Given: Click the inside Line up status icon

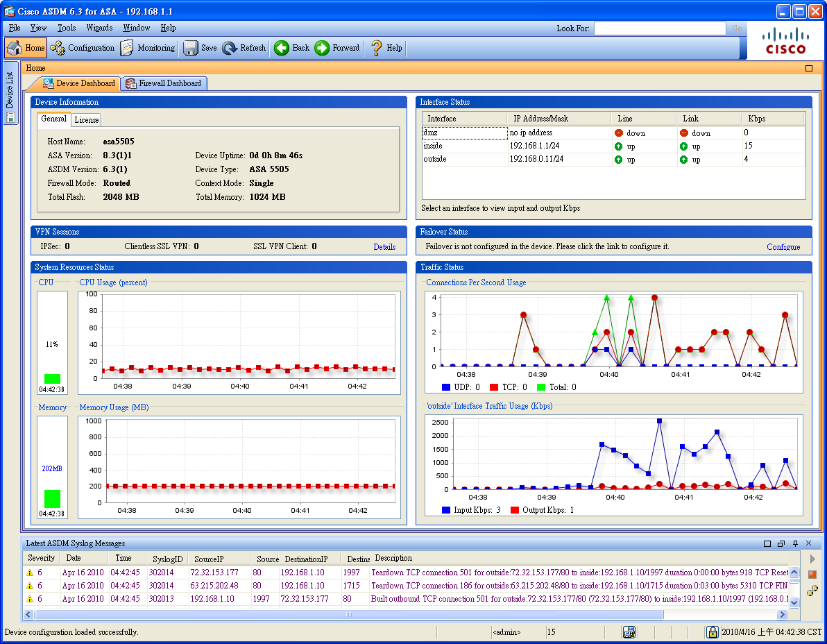Looking at the screenshot, I should click(619, 146).
